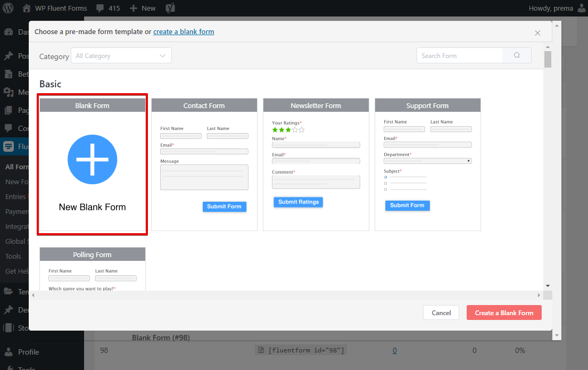
Task: Click the magnifier search icon in Search Form
Action: click(x=517, y=55)
